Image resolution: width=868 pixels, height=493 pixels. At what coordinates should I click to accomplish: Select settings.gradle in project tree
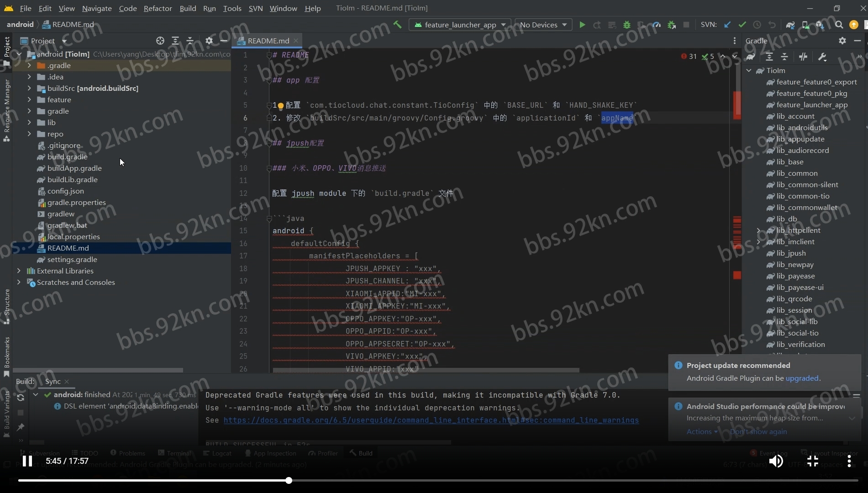click(72, 259)
